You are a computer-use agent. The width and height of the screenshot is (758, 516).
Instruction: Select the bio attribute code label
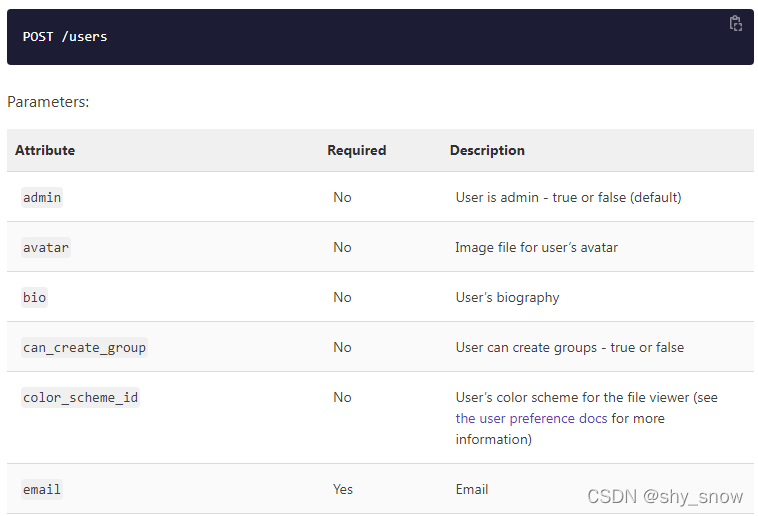coord(34,297)
